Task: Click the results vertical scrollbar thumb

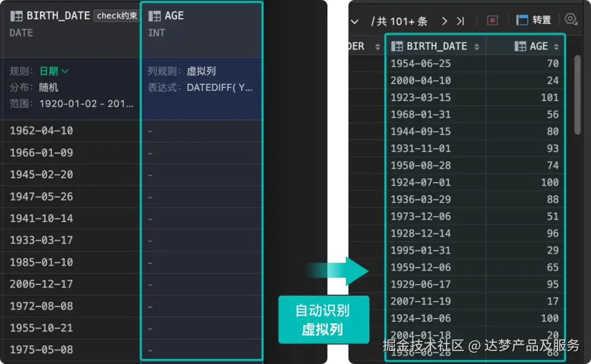Action: click(577, 95)
